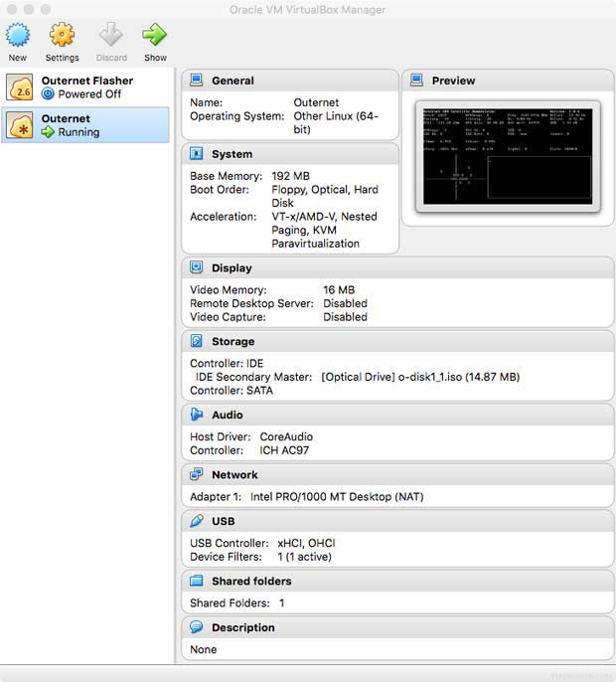Click the Display section screen icon
The image size is (616, 682).
[x=197, y=267]
